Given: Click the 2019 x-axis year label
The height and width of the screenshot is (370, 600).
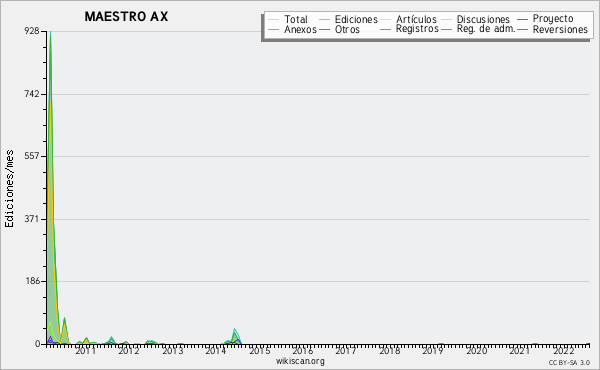Looking at the screenshot, I should tap(433, 351).
